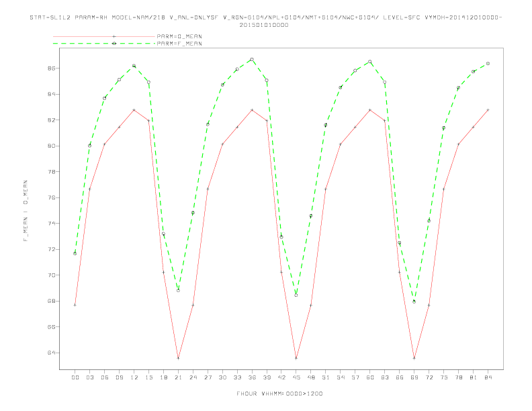Click x-axis tick label 72
532x411 pixels.
[429, 377]
